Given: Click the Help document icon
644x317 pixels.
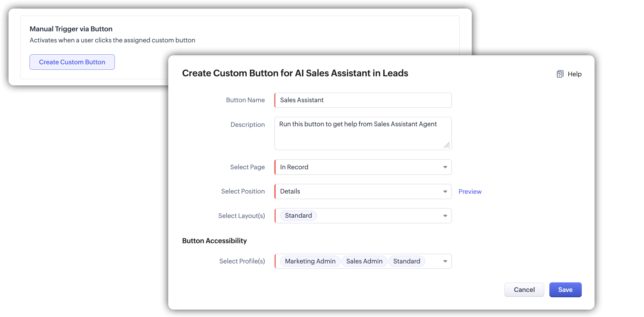Looking at the screenshot, I should 560,74.
